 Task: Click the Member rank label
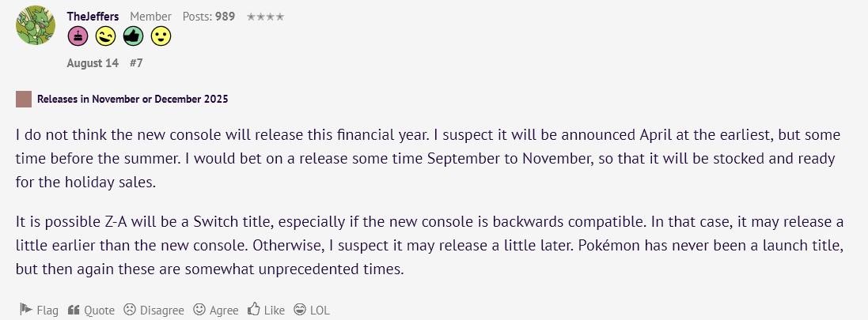point(150,17)
